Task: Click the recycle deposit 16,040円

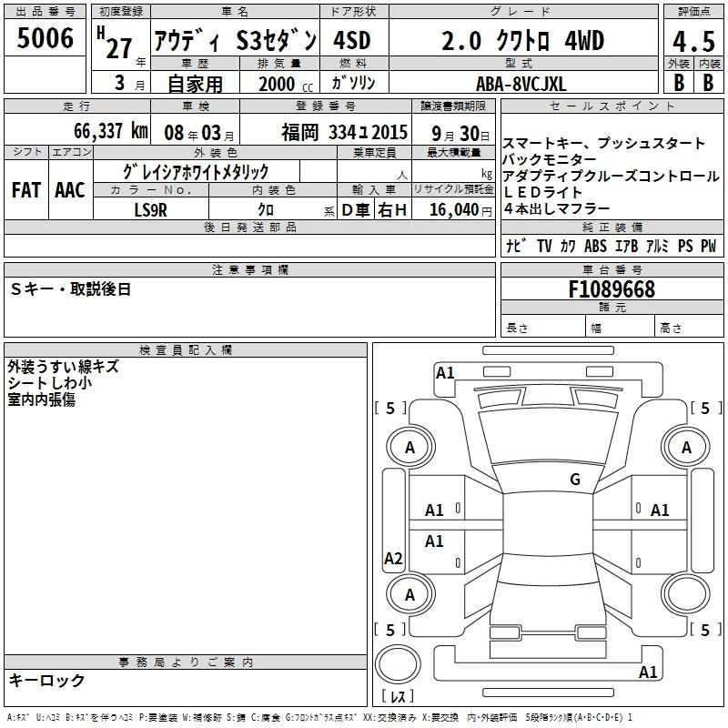Action: (460, 210)
